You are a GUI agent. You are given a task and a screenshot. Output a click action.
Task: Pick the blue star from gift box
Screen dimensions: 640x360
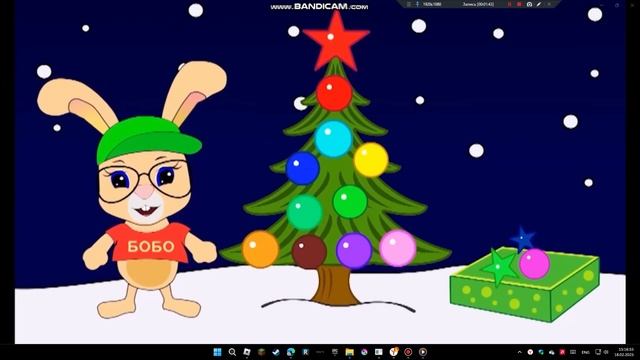click(523, 239)
